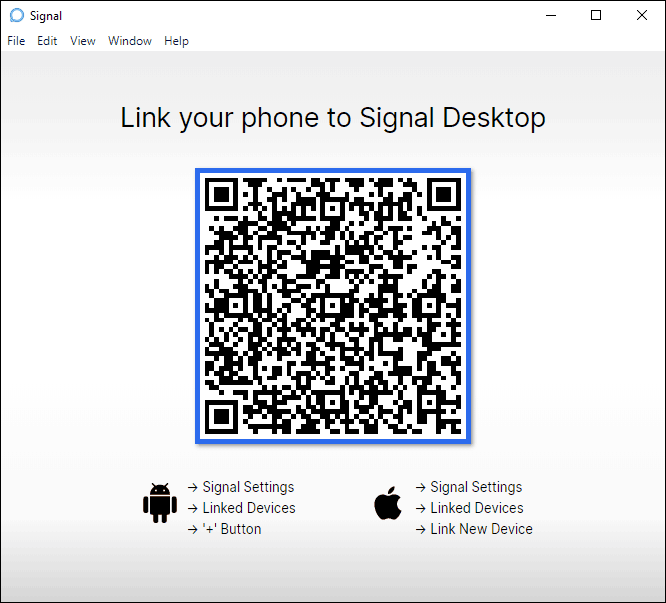Open the Help menu
The height and width of the screenshot is (603, 666).
pyautogui.click(x=176, y=41)
